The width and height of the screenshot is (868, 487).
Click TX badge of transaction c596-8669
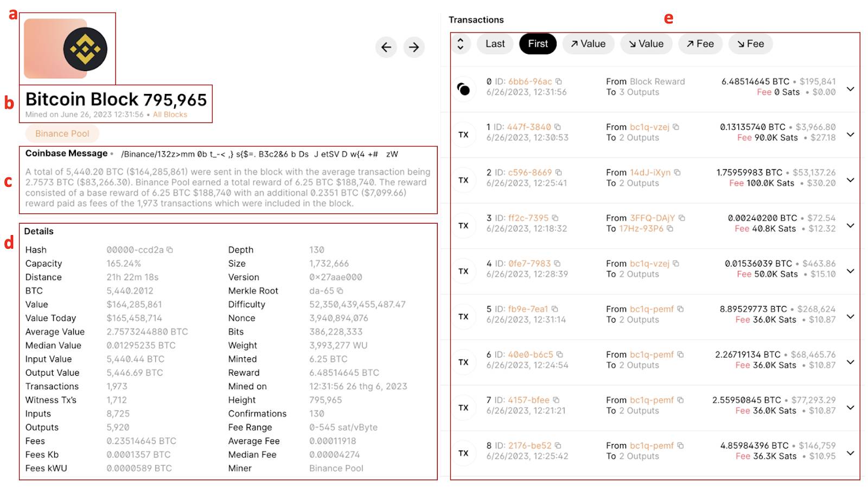click(x=463, y=180)
